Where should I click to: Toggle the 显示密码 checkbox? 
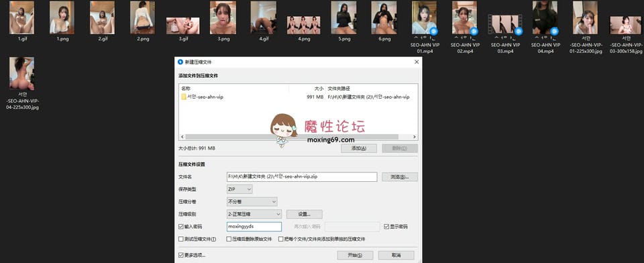(386, 226)
